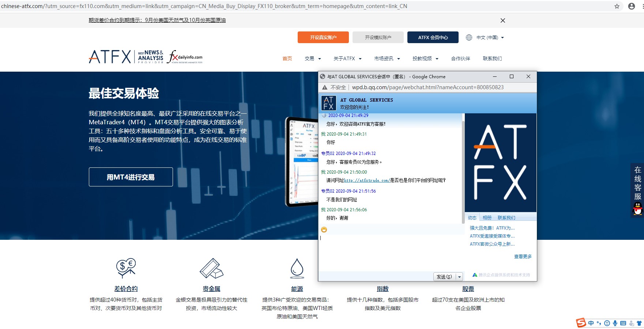This screenshot has height=329, width=644.
Task: Click the main browser address bar URL
Action: [204, 6]
